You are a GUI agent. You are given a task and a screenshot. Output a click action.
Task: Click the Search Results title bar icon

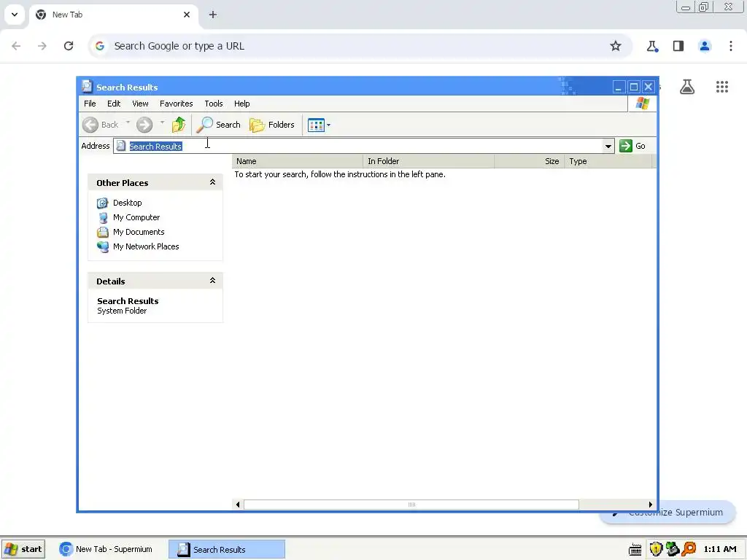pyautogui.click(x=87, y=87)
